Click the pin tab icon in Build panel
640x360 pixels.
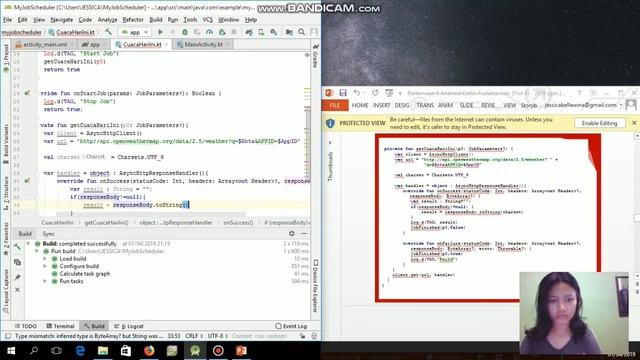point(17,277)
